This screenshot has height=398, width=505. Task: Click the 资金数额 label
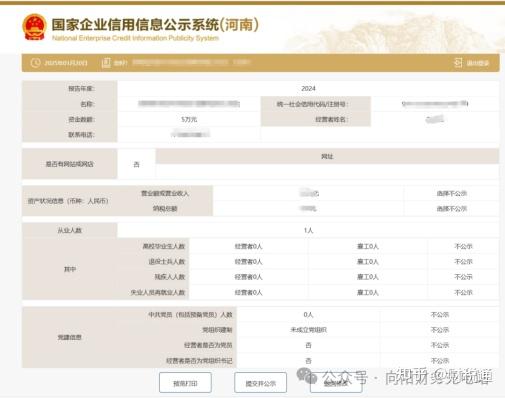82,119
